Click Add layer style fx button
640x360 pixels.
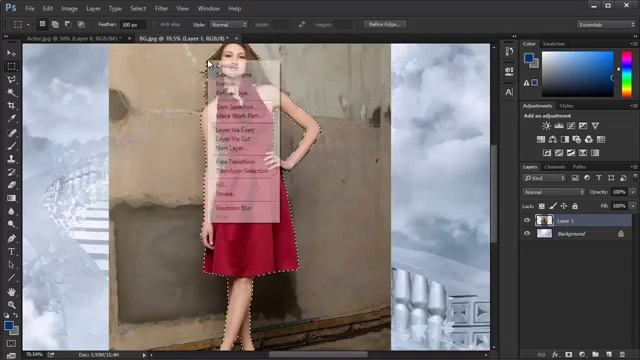pyautogui.click(x=555, y=354)
